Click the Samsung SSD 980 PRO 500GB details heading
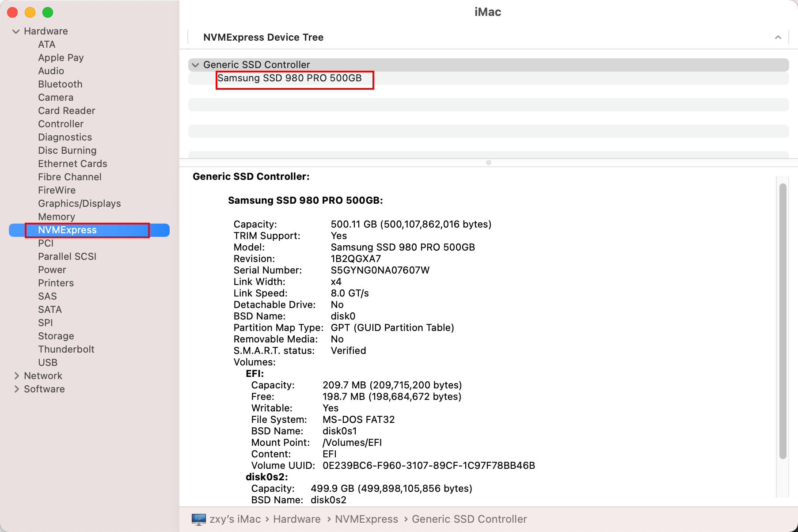Screen dimensions: 798x532 [x=305, y=200]
